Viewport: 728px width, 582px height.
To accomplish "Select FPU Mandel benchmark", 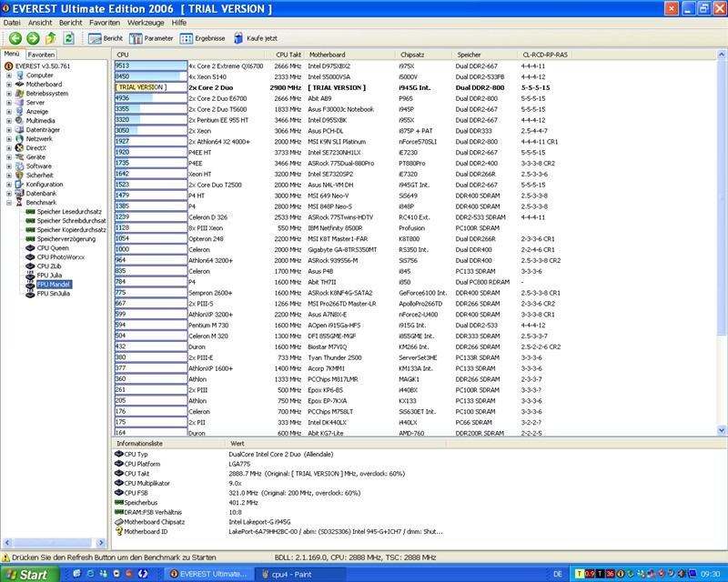I will [54, 285].
